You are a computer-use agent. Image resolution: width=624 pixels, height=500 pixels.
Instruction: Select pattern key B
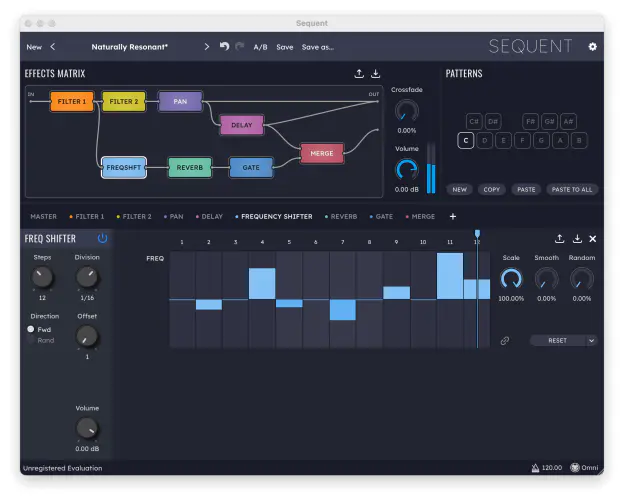point(579,141)
